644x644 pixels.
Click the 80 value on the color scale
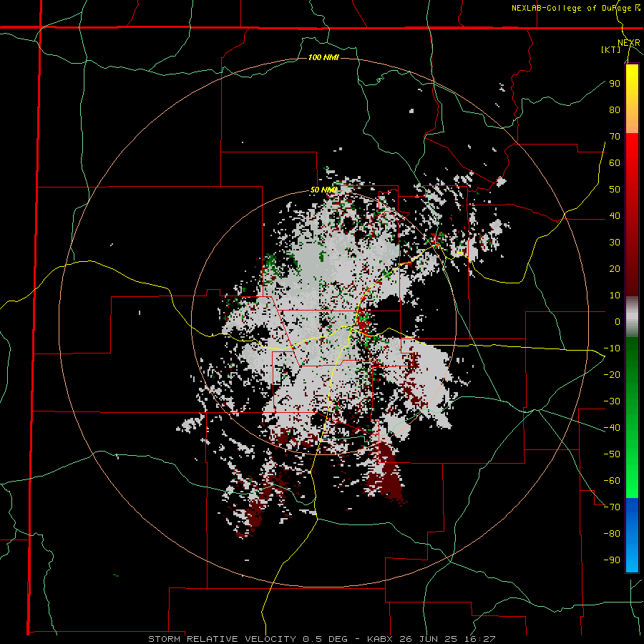tap(615, 109)
